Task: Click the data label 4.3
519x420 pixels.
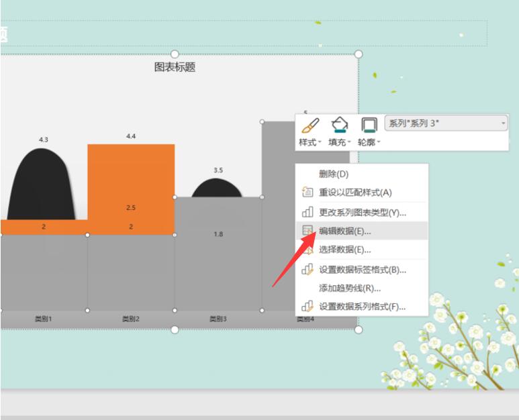Action: 44,140
